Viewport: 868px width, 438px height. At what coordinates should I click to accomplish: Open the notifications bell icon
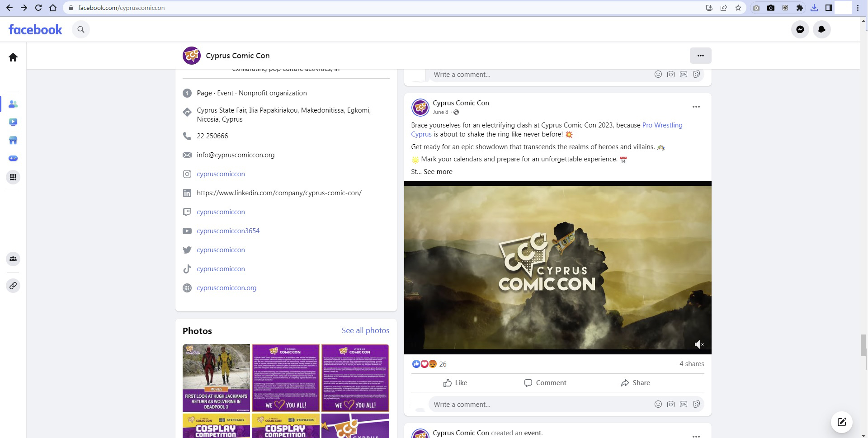[x=821, y=29]
